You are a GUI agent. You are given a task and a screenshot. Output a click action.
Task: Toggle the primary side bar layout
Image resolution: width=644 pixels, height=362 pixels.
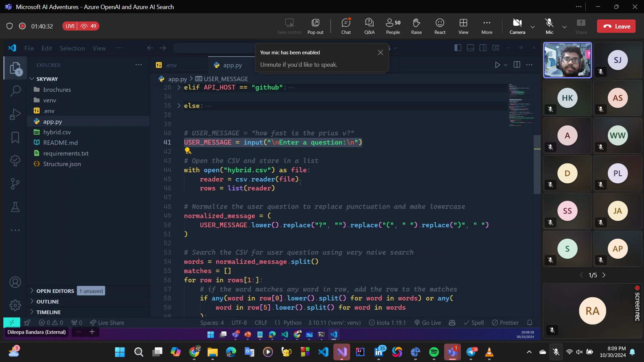[x=458, y=48]
